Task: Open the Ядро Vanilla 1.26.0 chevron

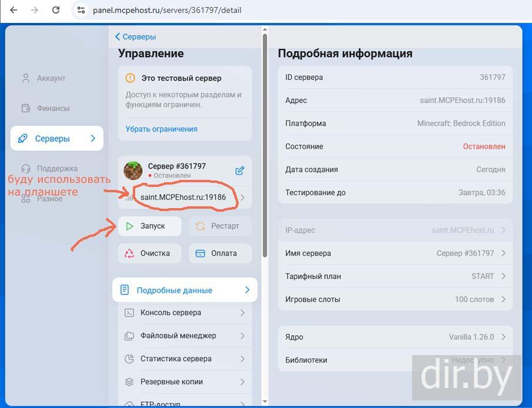Action: point(504,337)
